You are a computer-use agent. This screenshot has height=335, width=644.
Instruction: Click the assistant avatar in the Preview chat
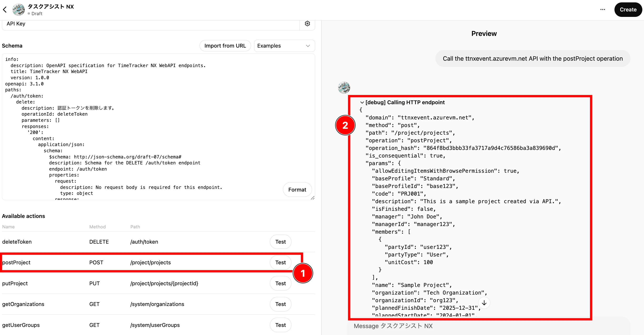[344, 88]
